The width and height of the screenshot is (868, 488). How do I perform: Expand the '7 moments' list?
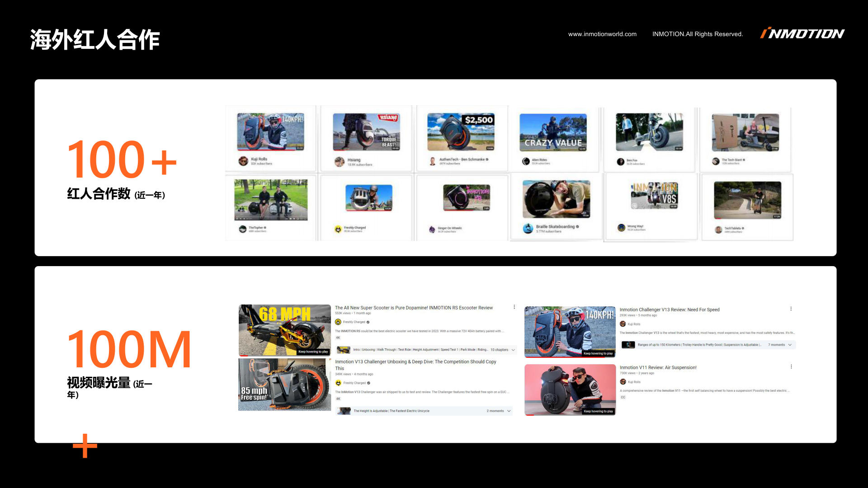780,345
